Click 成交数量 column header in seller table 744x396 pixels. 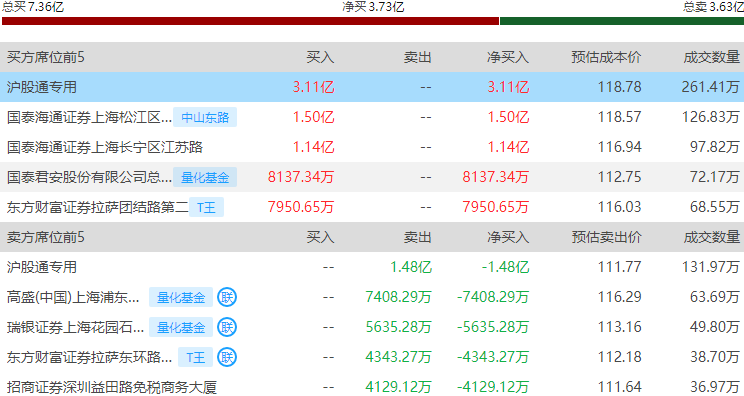(x=712, y=237)
